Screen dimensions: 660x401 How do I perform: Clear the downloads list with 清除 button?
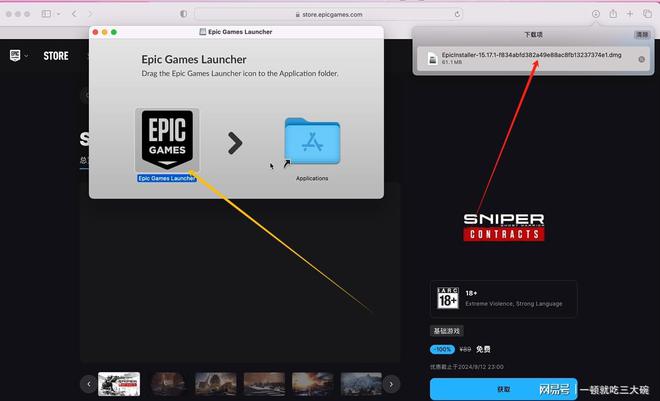642,35
